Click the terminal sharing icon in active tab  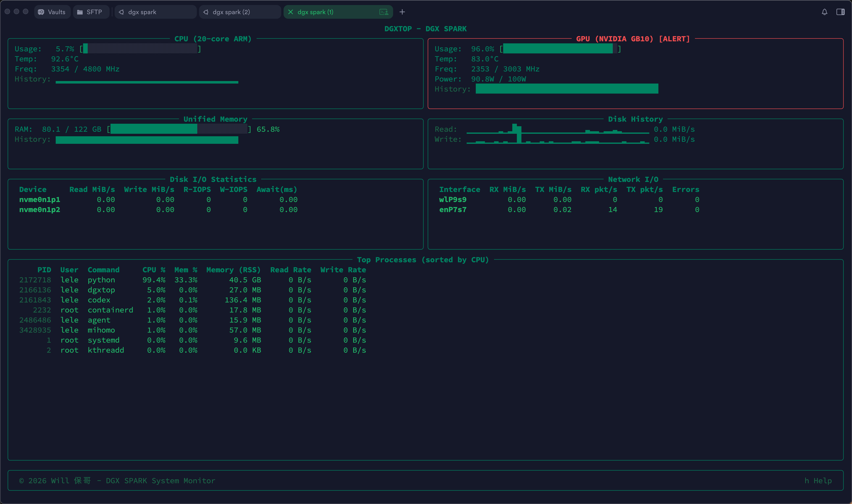(x=384, y=12)
